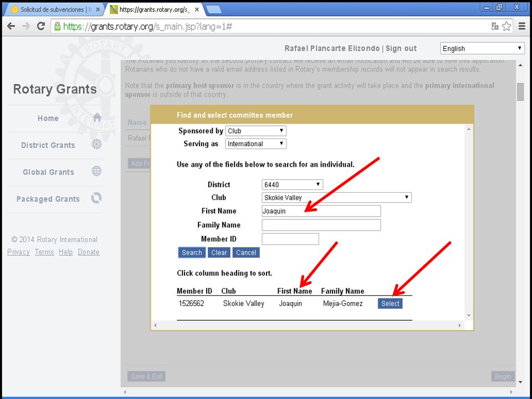This screenshot has width=532, height=399.
Task: Click Mejia-Gomez in the results row
Action: click(x=342, y=303)
